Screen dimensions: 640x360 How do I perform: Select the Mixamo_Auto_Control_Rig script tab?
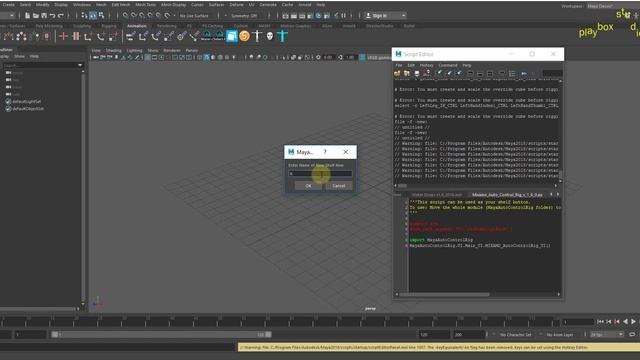coord(507,195)
